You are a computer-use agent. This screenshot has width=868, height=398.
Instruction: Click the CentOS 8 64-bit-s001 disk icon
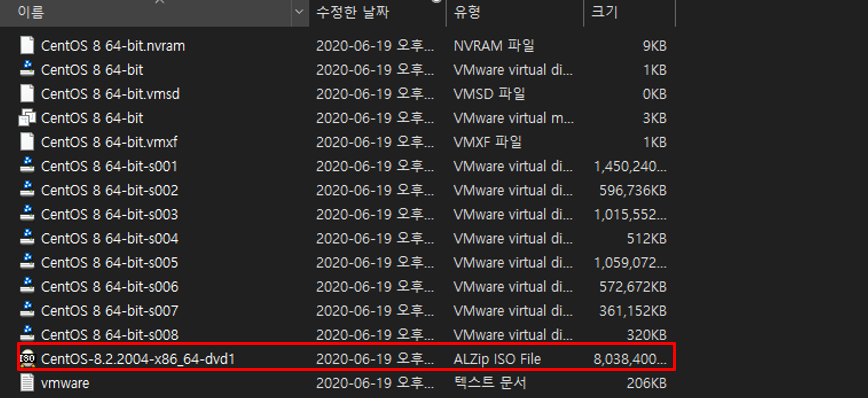click(x=27, y=166)
